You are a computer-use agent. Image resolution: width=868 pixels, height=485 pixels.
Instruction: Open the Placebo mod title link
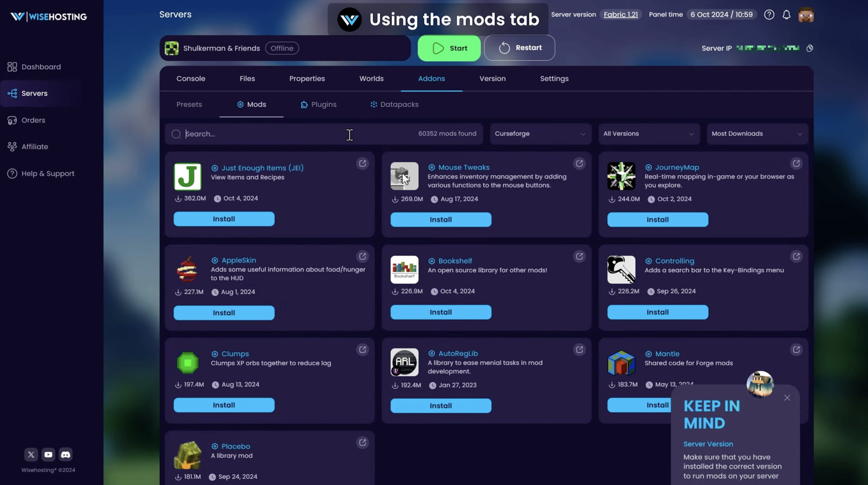pyautogui.click(x=236, y=446)
